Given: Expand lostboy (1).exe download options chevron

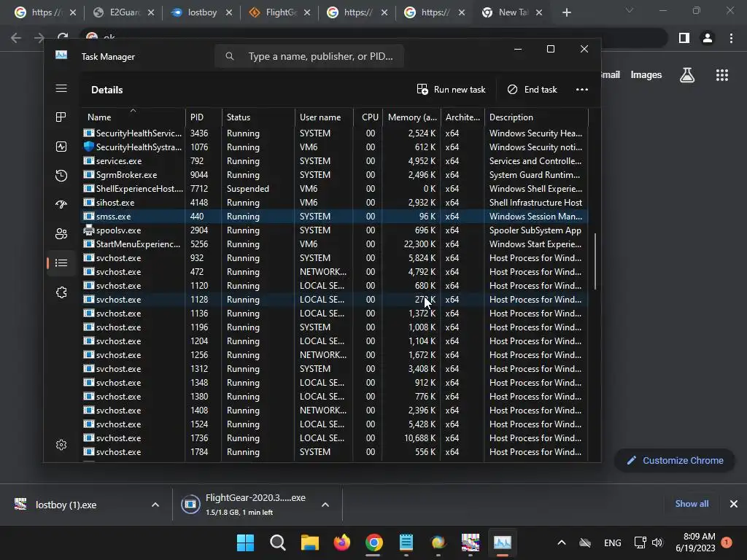Looking at the screenshot, I should pyautogui.click(x=155, y=505).
